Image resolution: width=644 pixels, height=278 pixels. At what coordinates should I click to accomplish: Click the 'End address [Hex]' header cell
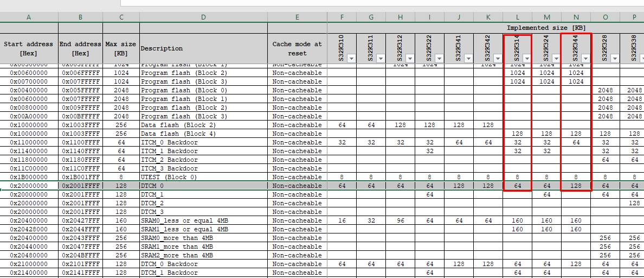pyautogui.click(x=80, y=48)
